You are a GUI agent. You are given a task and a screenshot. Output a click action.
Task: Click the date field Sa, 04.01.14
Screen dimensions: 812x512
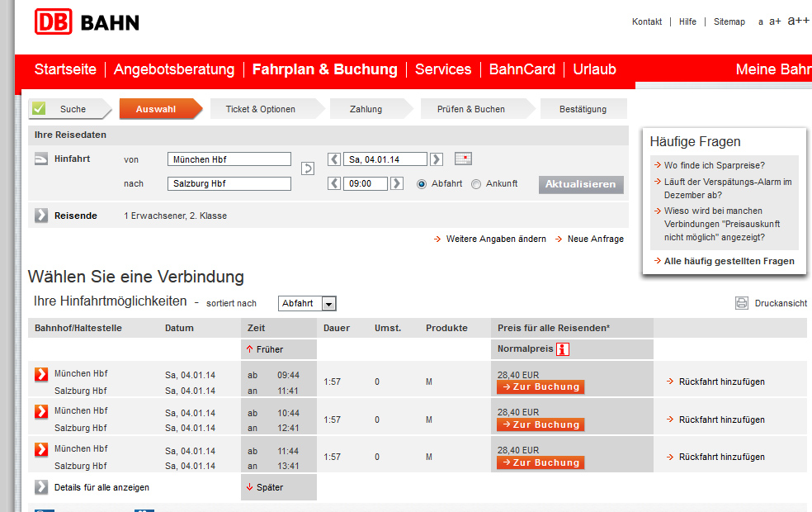click(x=385, y=159)
